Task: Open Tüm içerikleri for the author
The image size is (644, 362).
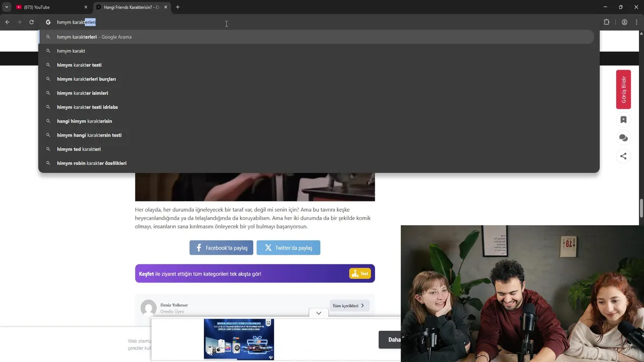Action: point(349,306)
